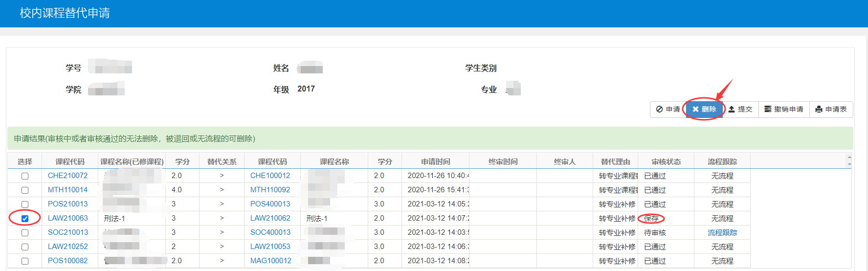Tick the checkbox for CHE210072 row

[25, 176]
